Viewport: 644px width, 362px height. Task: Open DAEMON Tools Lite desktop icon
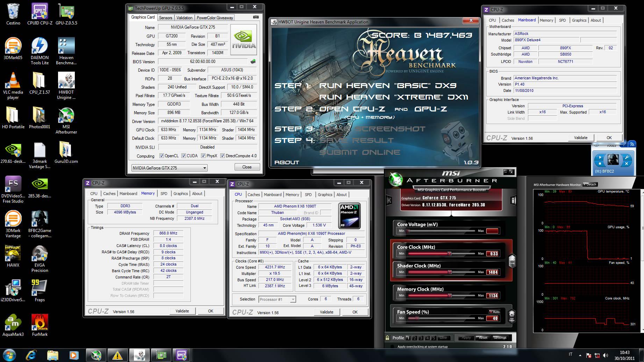pyautogui.click(x=40, y=51)
